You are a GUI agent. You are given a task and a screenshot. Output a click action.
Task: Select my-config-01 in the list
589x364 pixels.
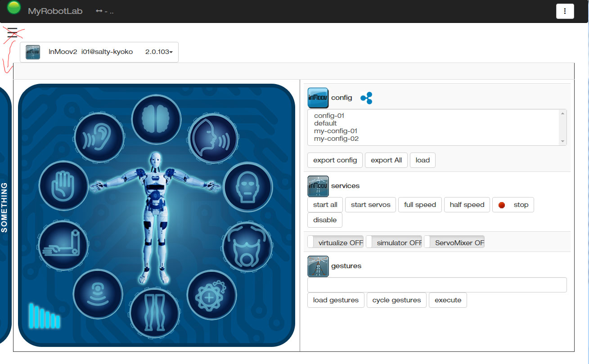(x=336, y=131)
